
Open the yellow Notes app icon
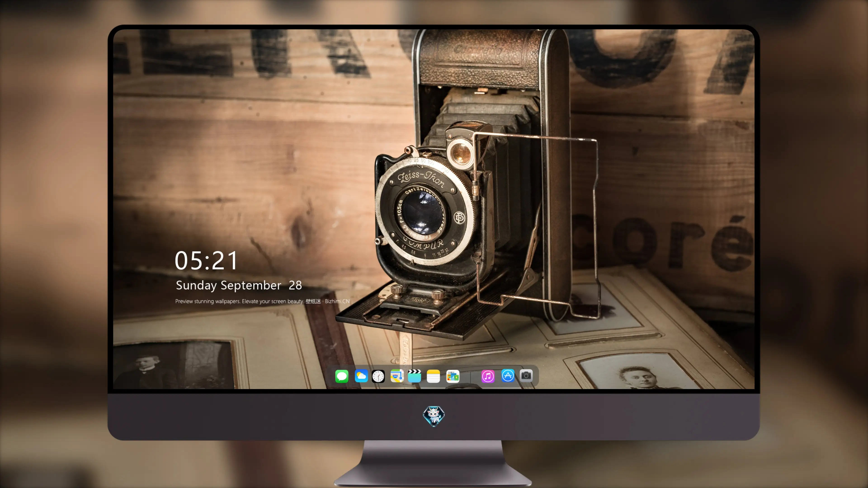tap(433, 376)
